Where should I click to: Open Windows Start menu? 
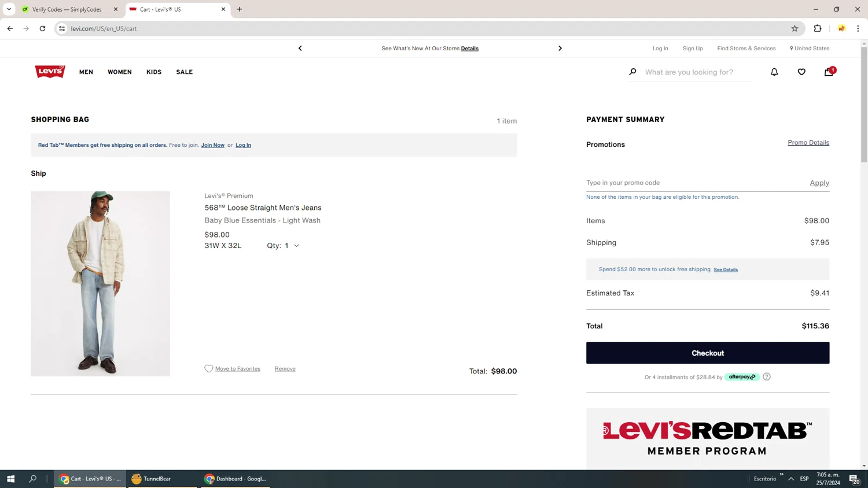[10, 479]
